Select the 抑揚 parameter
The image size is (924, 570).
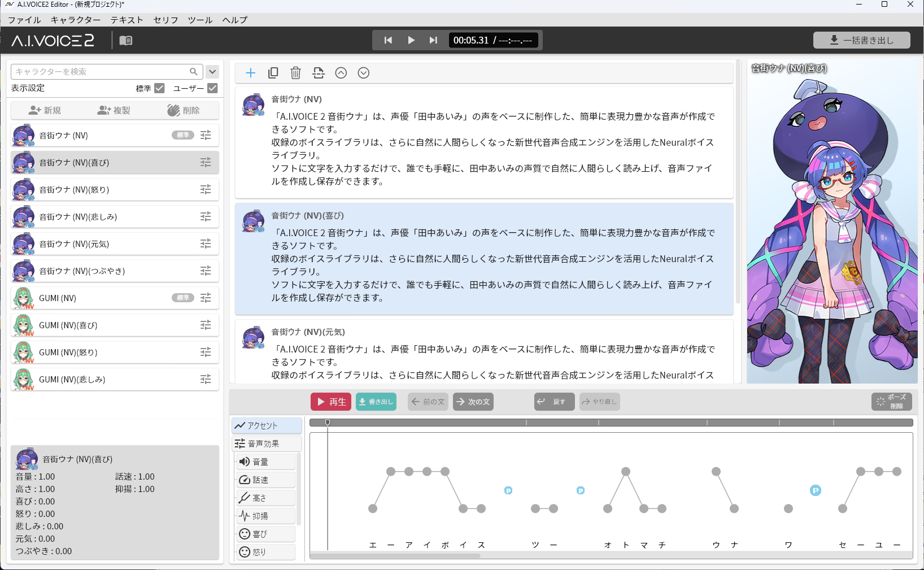[x=266, y=516]
